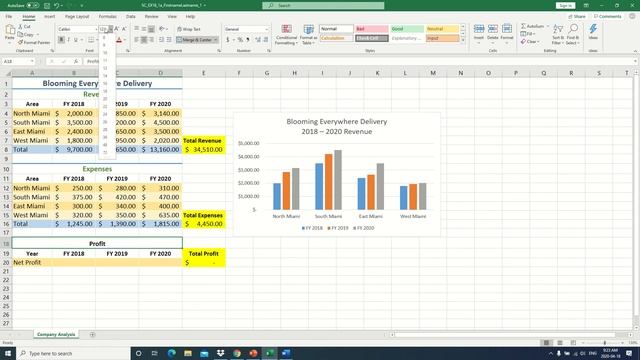Apply the Neutral cell style
Screen dimensions: 640x360
coord(442,29)
